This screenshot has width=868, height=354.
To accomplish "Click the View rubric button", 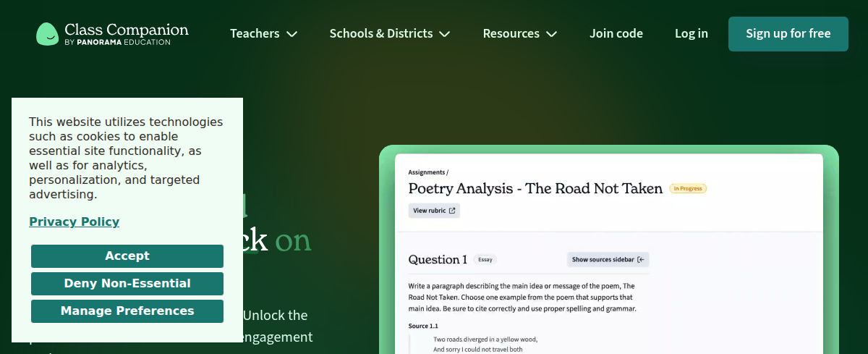I will pos(434,211).
